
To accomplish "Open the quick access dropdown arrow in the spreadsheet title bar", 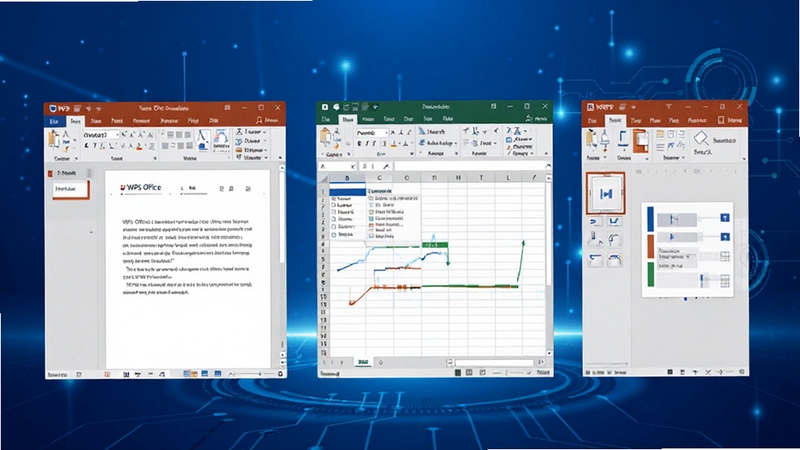I will click(x=376, y=107).
